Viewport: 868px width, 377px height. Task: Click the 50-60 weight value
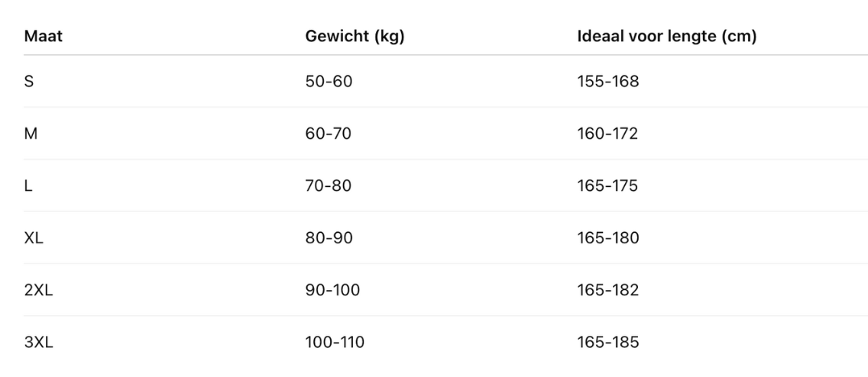329,81
